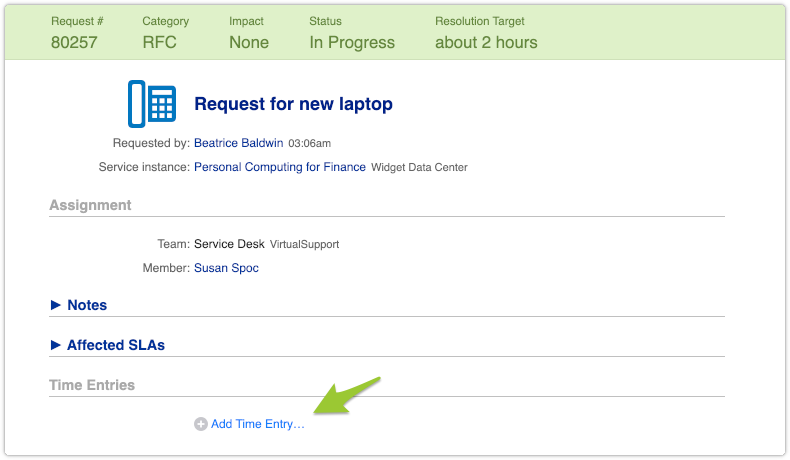Click the VirtualSupport text
This screenshot has width=790, height=460.
[304, 244]
